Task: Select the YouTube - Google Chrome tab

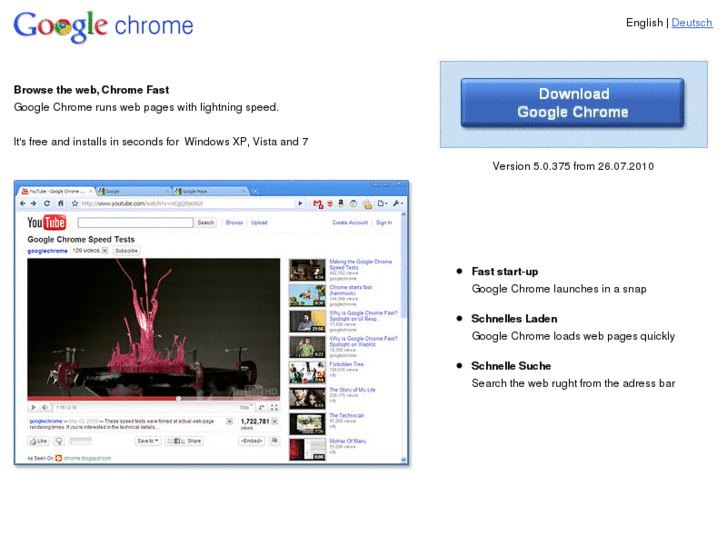Action: (x=55, y=191)
